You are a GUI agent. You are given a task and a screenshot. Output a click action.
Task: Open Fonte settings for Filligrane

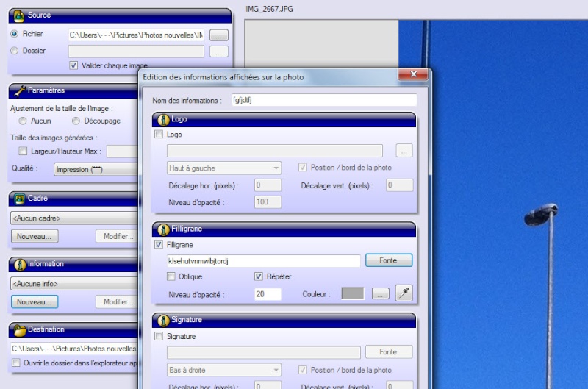tap(389, 260)
